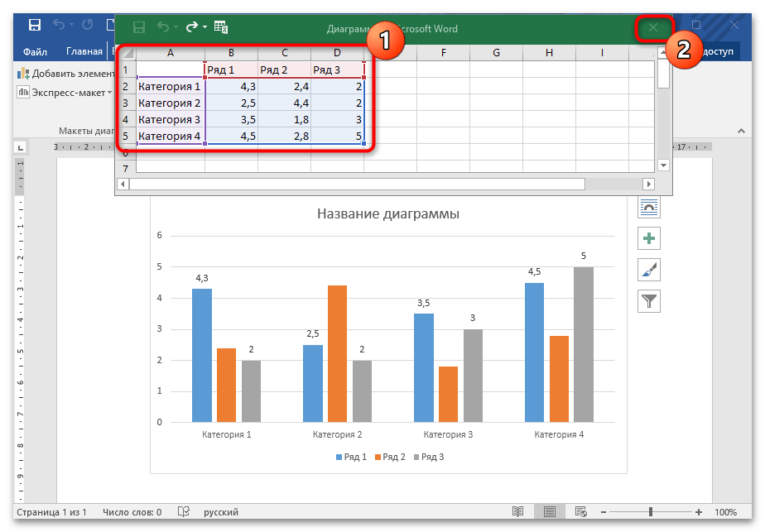Click Undo in Word quick access toolbar

59,25
